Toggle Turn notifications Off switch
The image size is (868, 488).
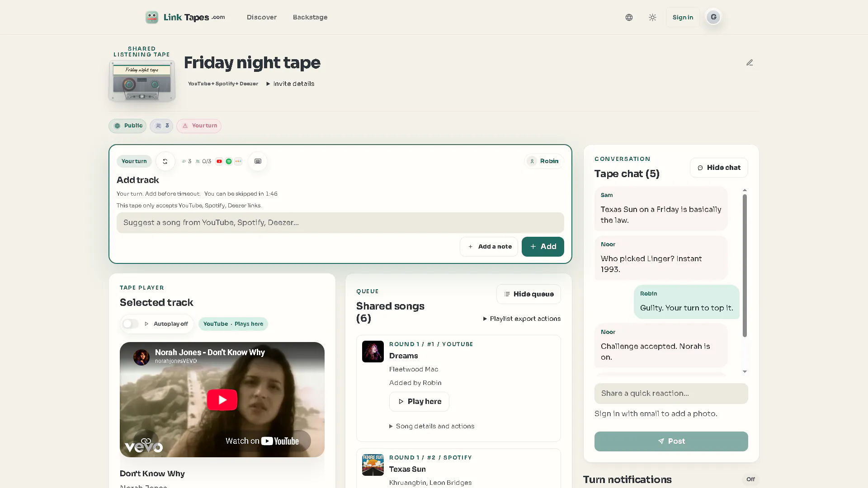tap(750, 479)
